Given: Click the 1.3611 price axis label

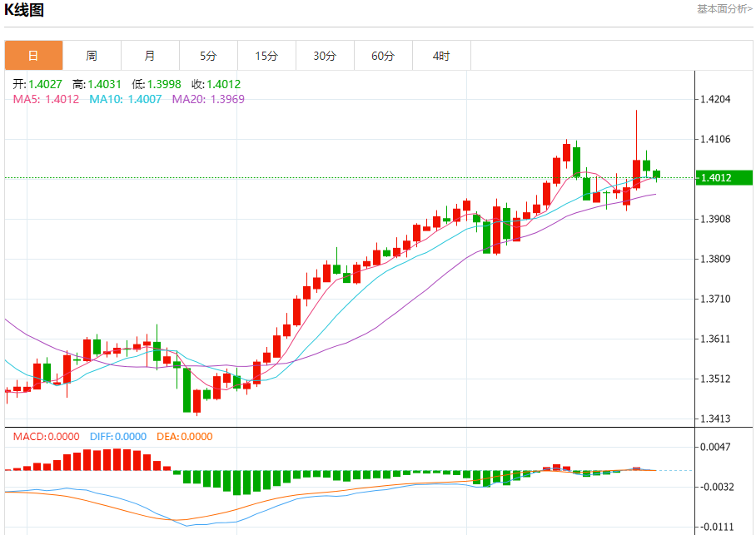Looking at the screenshot, I should tap(715, 339).
